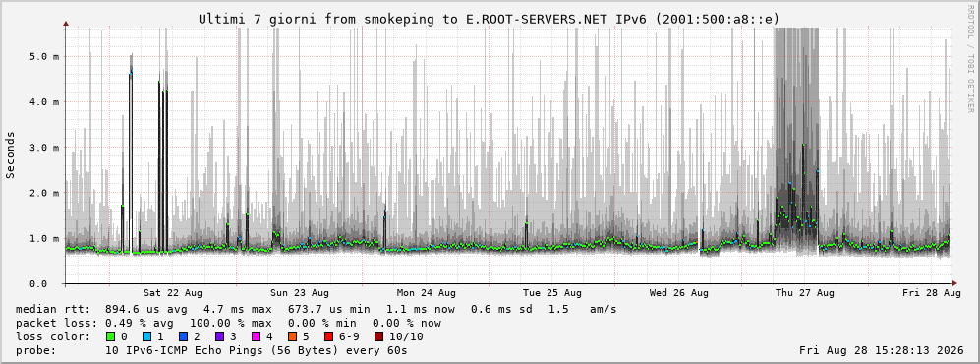This screenshot has width=980, height=364.
Task: Click the Sun 23 Aug axis label
Action: tap(300, 293)
